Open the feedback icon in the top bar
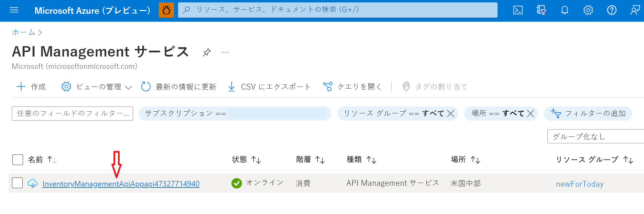The height and width of the screenshot is (214, 644). [x=635, y=10]
